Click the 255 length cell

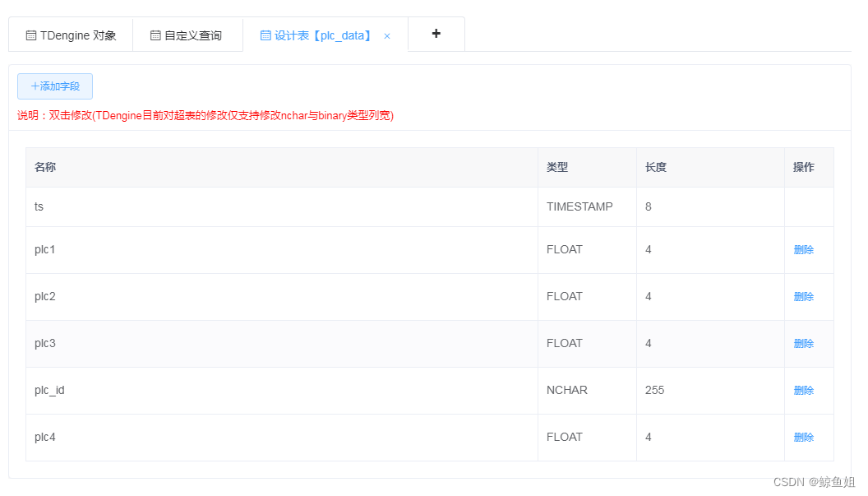655,390
